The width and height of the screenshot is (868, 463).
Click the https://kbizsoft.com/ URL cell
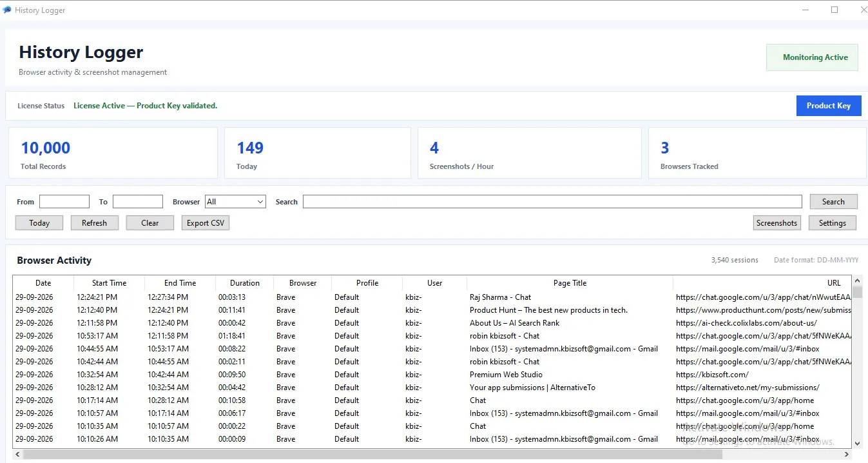tap(712, 375)
